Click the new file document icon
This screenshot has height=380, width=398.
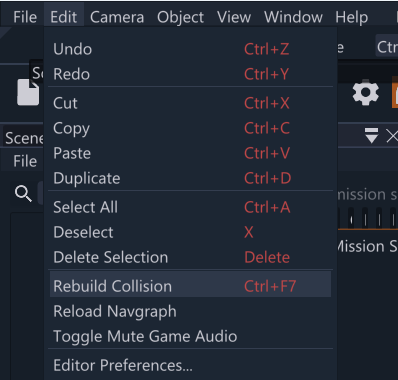click(x=28, y=92)
